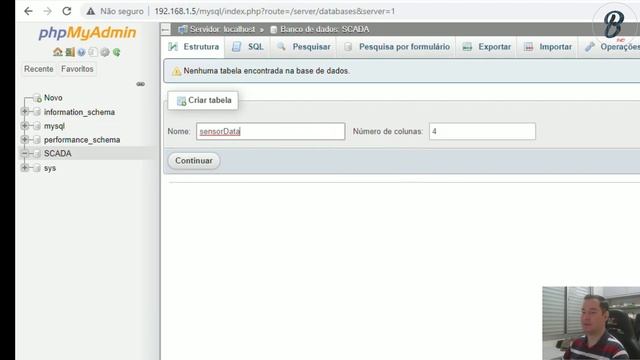This screenshot has height=360, width=640.
Task: Open the Pesquisar tab
Action: (x=304, y=47)
